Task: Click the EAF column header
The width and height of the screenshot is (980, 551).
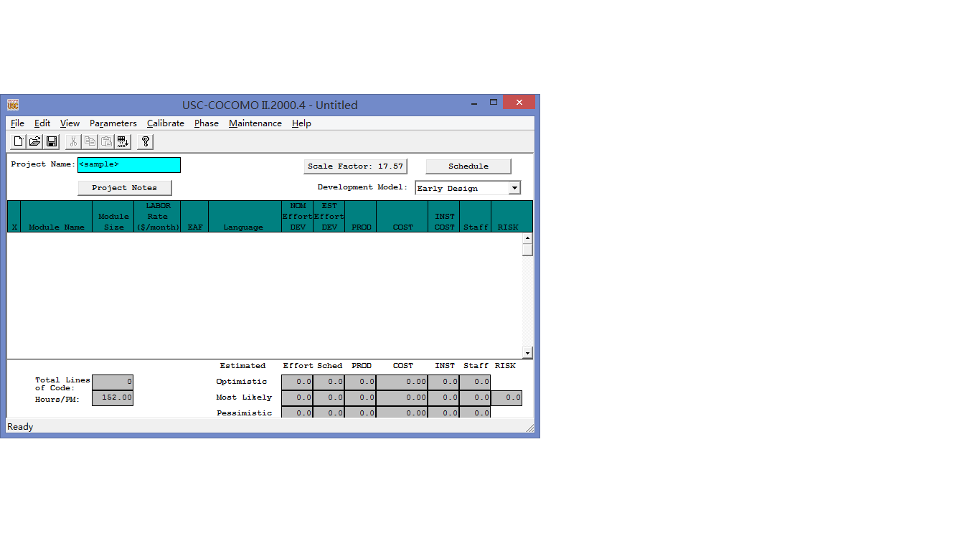Action: (195, 217)
